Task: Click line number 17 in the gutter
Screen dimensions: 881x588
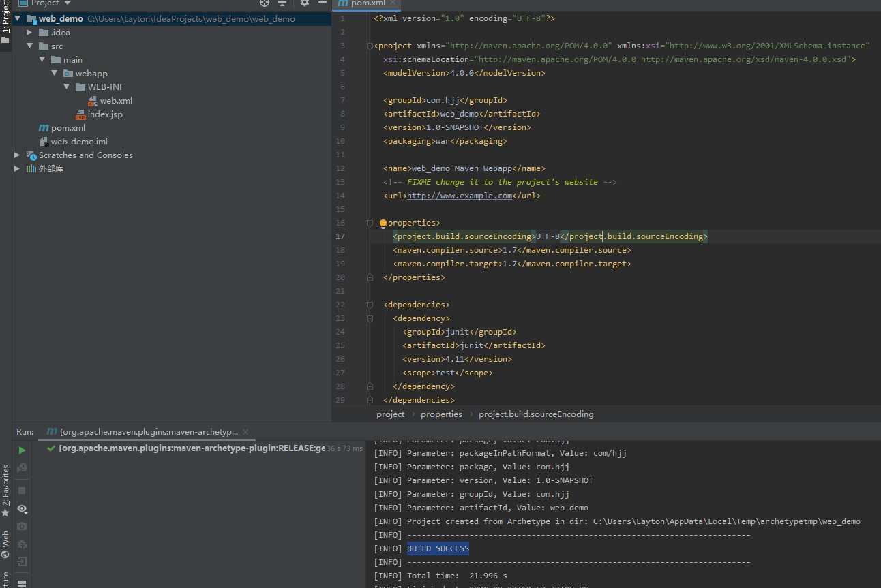Action: click(340, 236)
